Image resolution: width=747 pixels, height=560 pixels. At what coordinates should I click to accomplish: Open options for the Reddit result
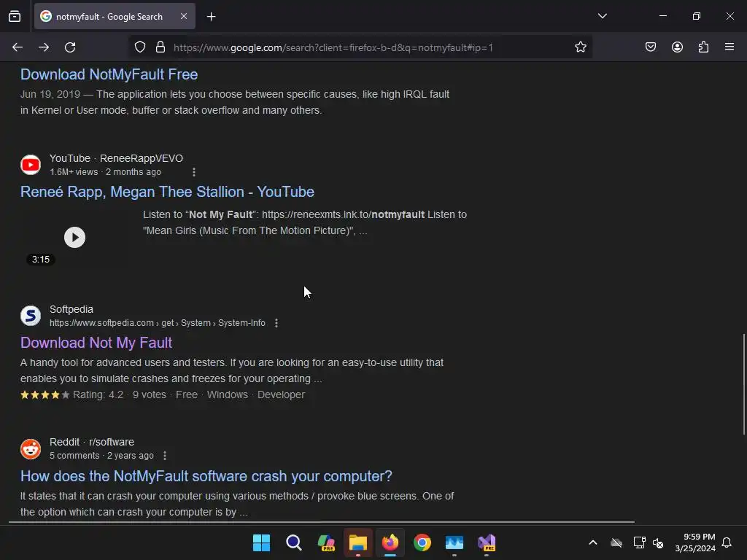pyautogui.click(x=165, y=456)
